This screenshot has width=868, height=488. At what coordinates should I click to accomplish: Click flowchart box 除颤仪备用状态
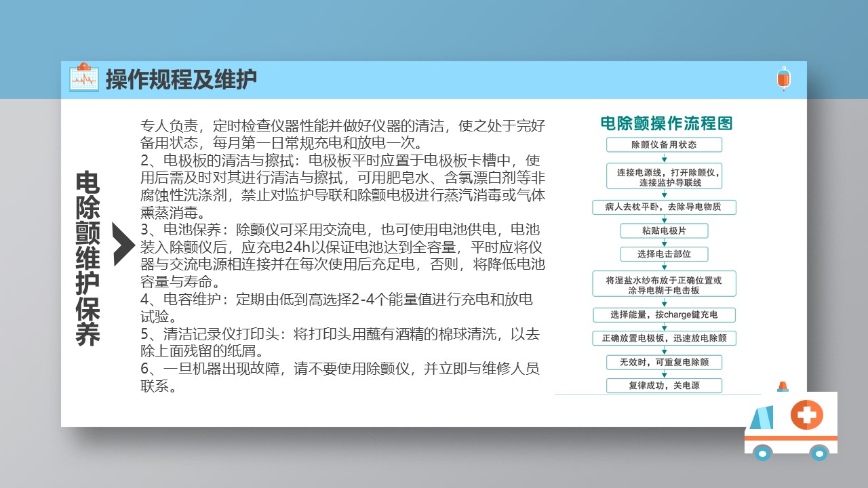point(664,145)
